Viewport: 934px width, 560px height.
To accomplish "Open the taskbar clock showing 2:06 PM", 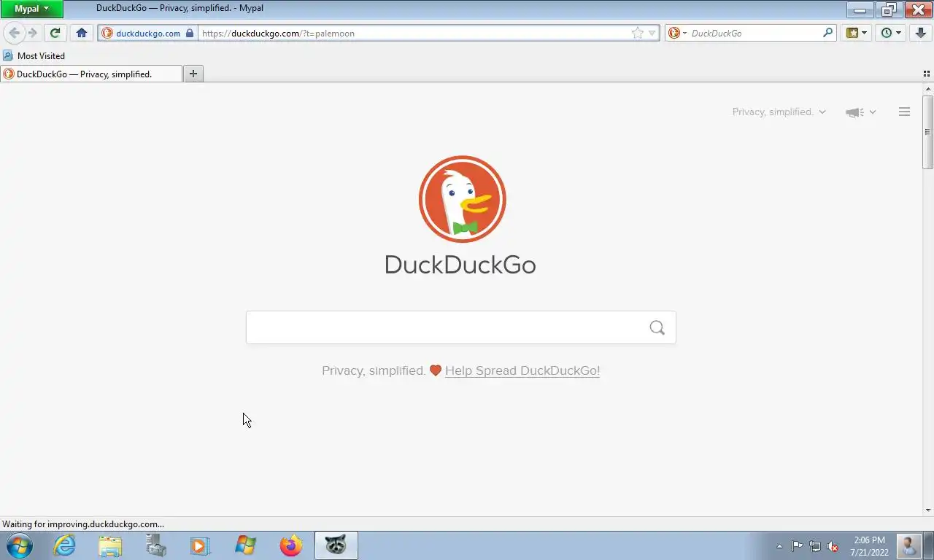I will 869,546.
